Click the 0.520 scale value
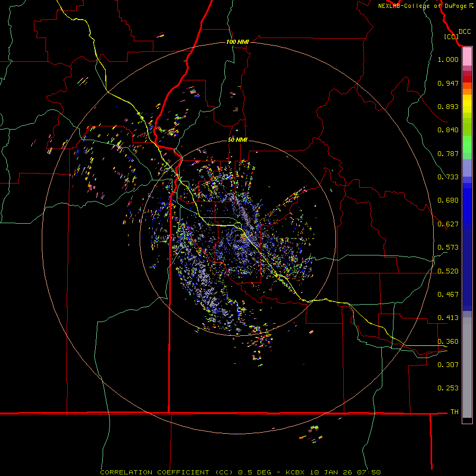 (x=448, y=271)
